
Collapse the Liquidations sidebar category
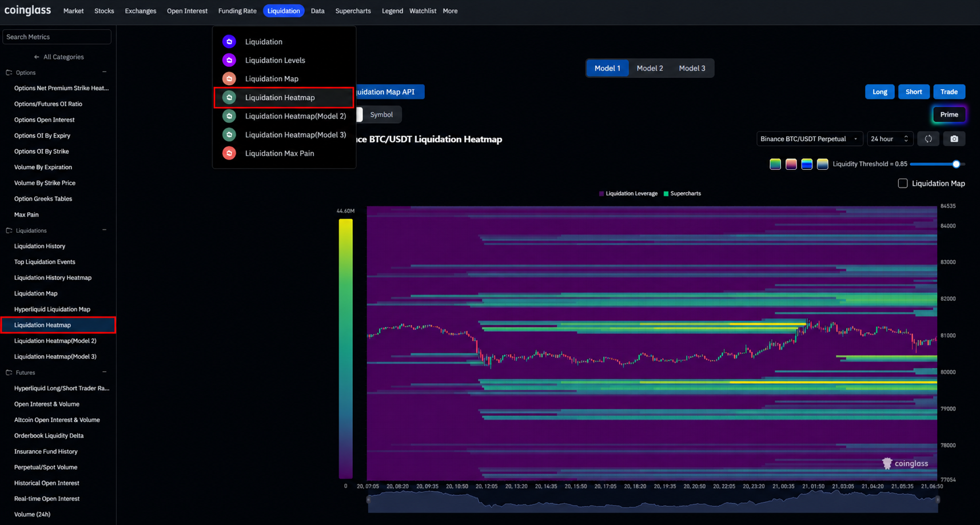pos(104,230)
